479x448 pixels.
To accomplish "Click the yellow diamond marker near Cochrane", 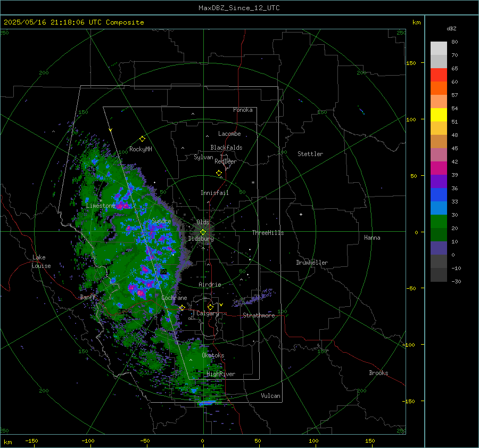I will (x=183, y=307).
